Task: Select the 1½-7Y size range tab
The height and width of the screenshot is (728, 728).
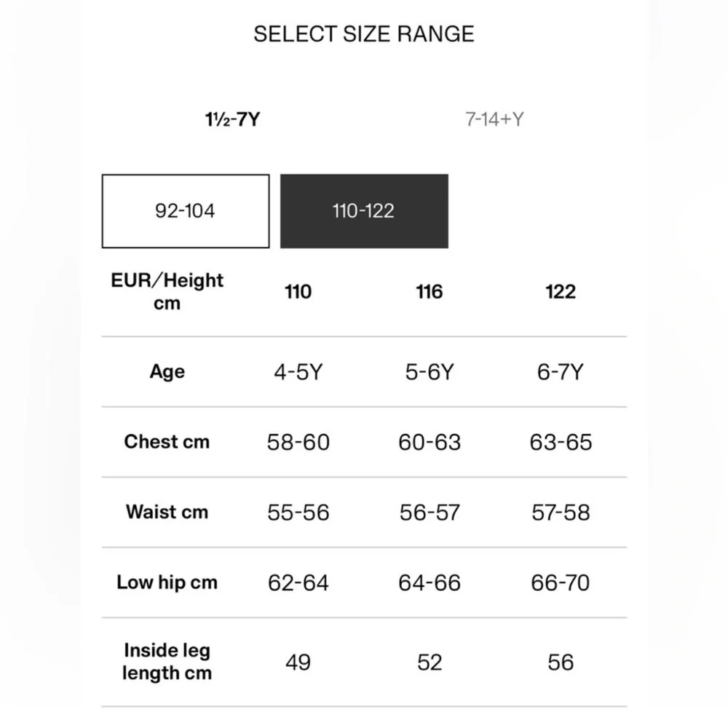Action: pyautogui.click(x=233, y=120)
